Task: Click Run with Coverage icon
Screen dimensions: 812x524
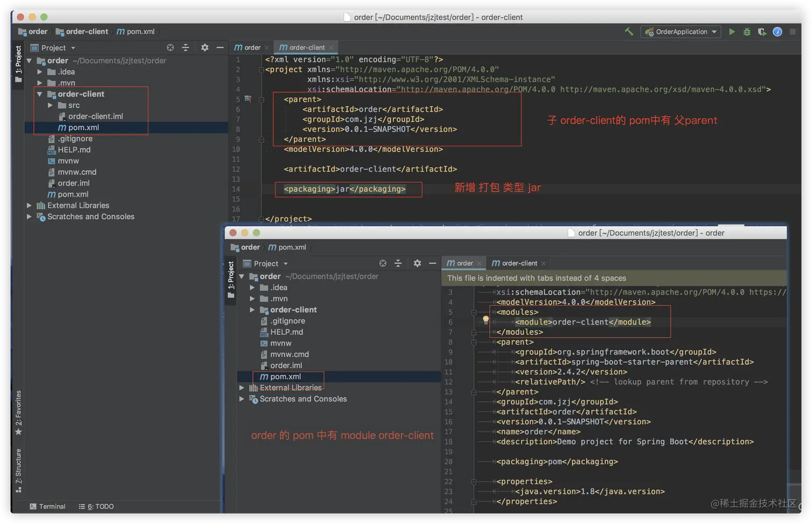Action: (762, 32)
